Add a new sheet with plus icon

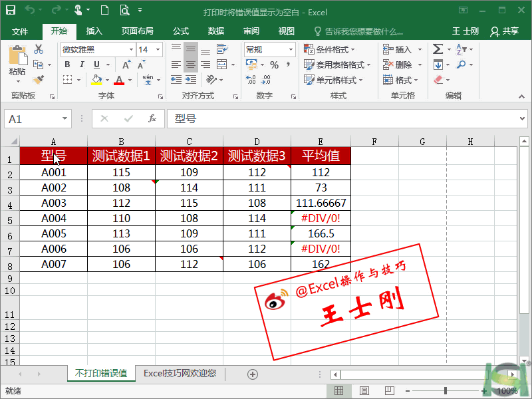(253, 374)
